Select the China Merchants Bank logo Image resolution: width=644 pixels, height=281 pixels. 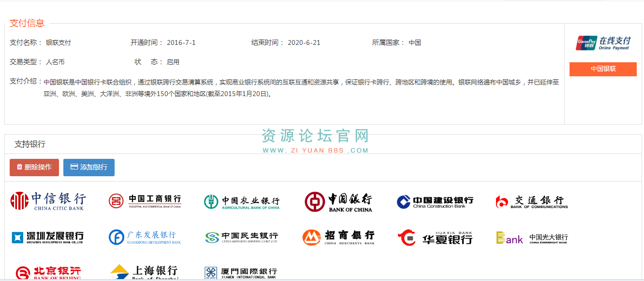[x=338, y=237]
